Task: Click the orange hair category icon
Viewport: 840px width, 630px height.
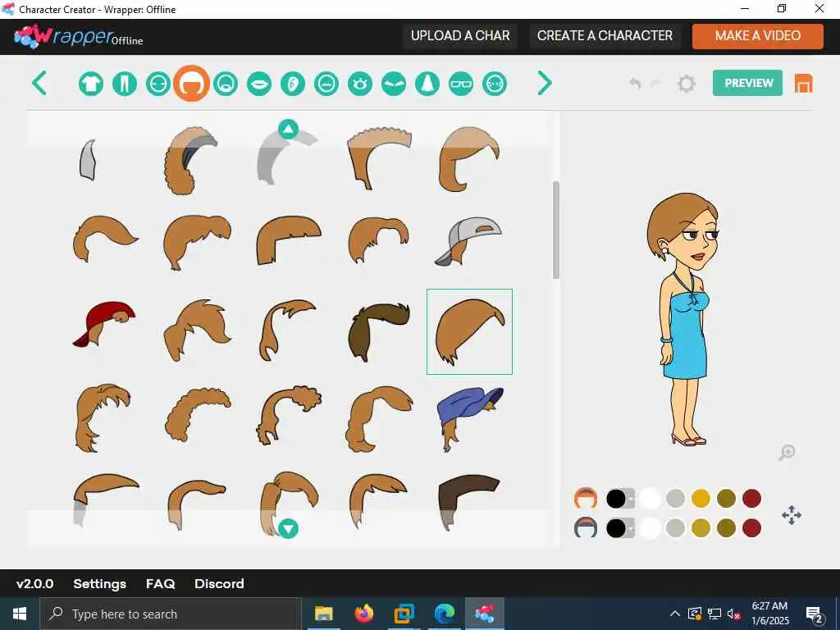Action: tap(191, 84)
